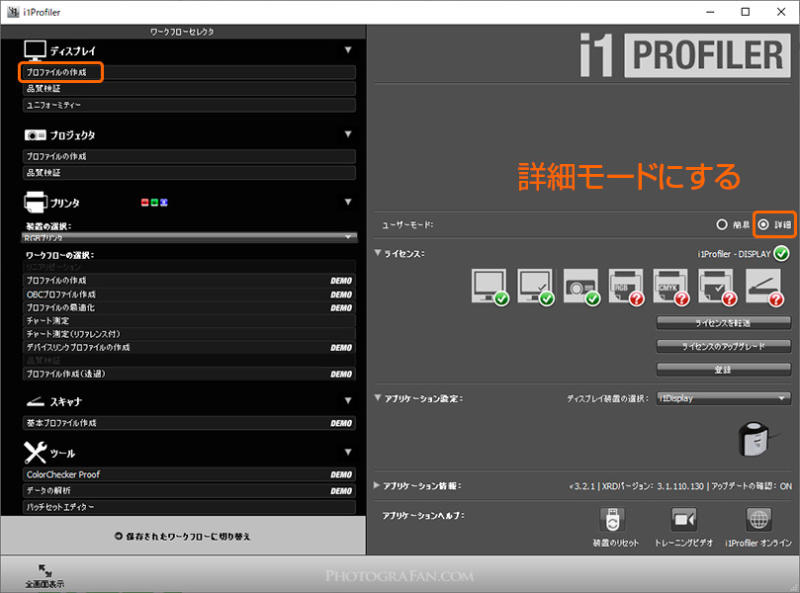The height and width of the screenshot is (593, 800).
Task: Collapse the ツール section arrow
Action: (x=348, y=452)
